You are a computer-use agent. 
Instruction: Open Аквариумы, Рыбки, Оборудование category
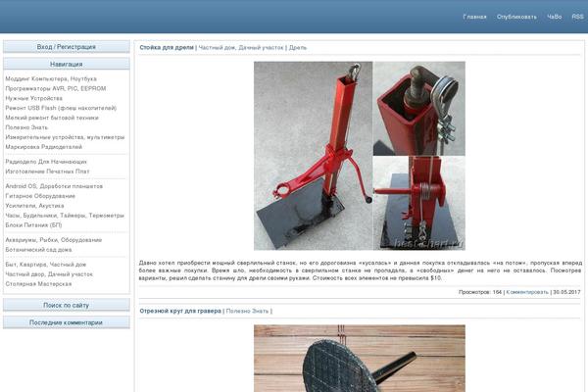[54, 240]
